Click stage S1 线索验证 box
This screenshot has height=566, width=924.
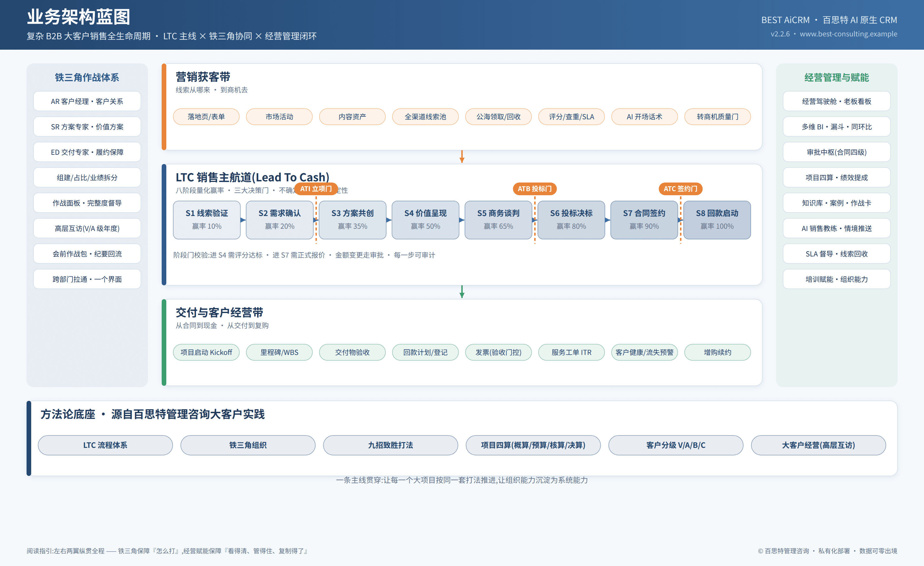coord(207,220)
